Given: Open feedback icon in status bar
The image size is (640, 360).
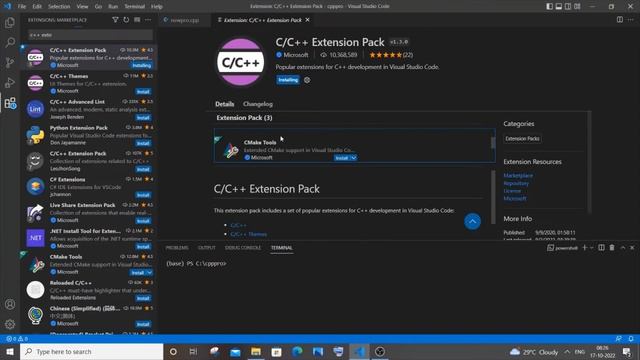Looking at the screenshot, I should 619,339.
